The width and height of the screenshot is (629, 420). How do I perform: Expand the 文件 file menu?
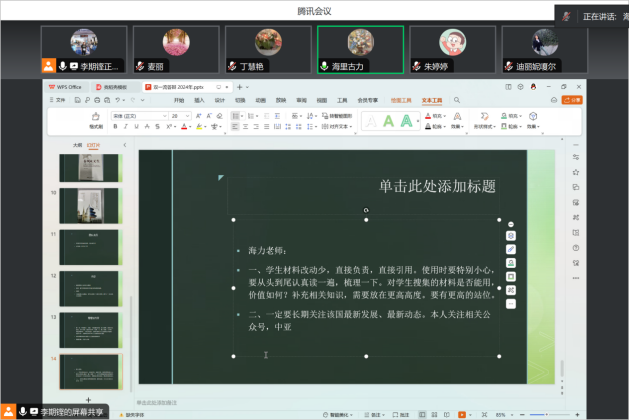[x=59, y=100]
